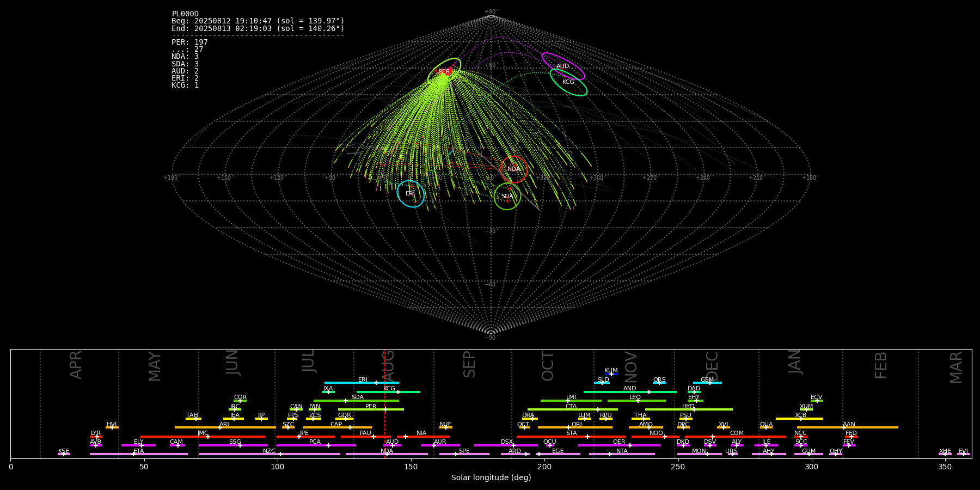Select the CAP orange bar in timeline

(x=338, y=427)
